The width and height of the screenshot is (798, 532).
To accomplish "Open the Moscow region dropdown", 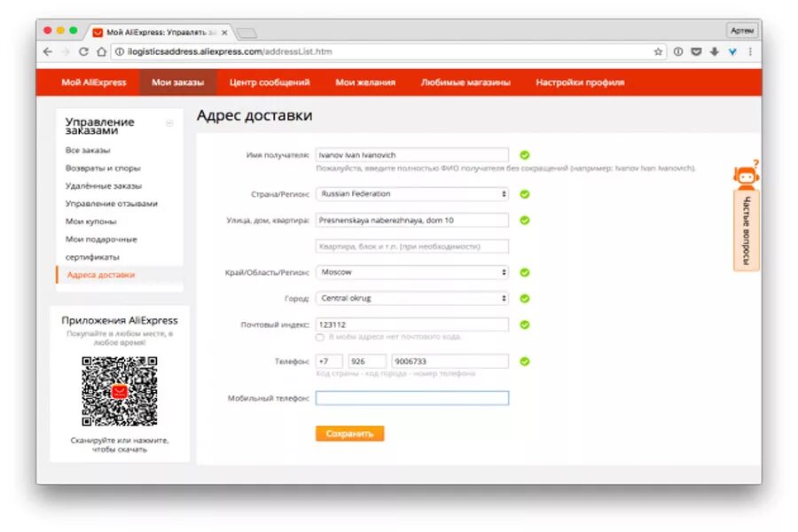I will click(x=412, y=272).
